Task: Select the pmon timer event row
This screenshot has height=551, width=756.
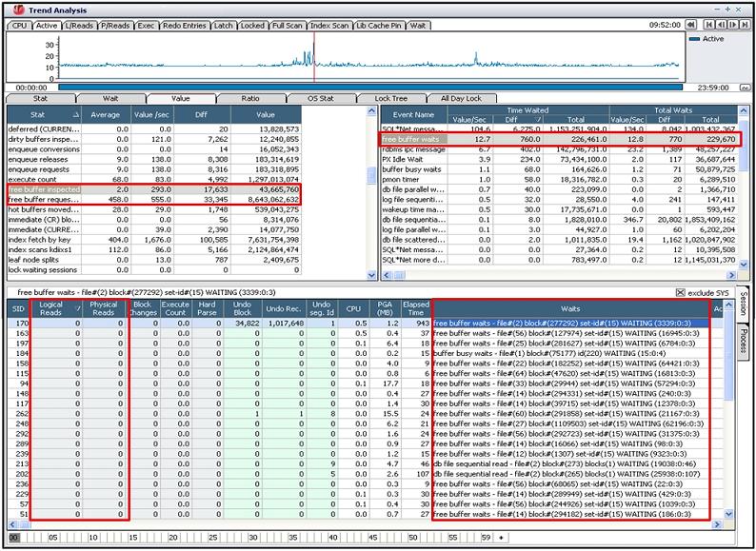Action: (x=559, y=179)
